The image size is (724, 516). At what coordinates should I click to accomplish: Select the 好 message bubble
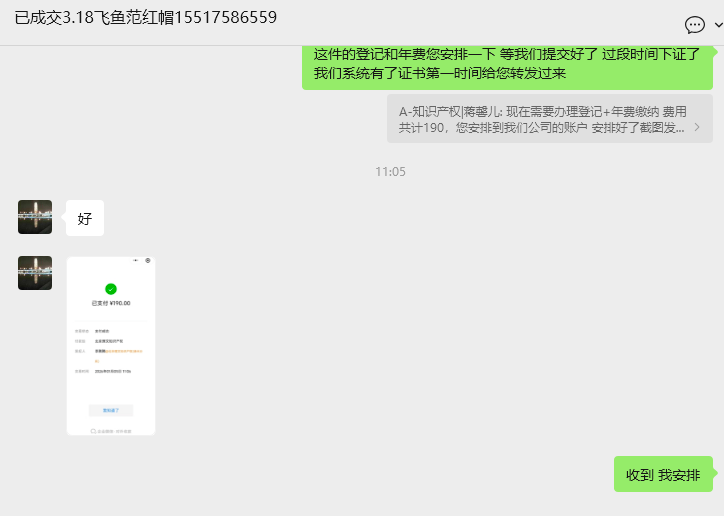pyautogui.click(x=85, y=218)
